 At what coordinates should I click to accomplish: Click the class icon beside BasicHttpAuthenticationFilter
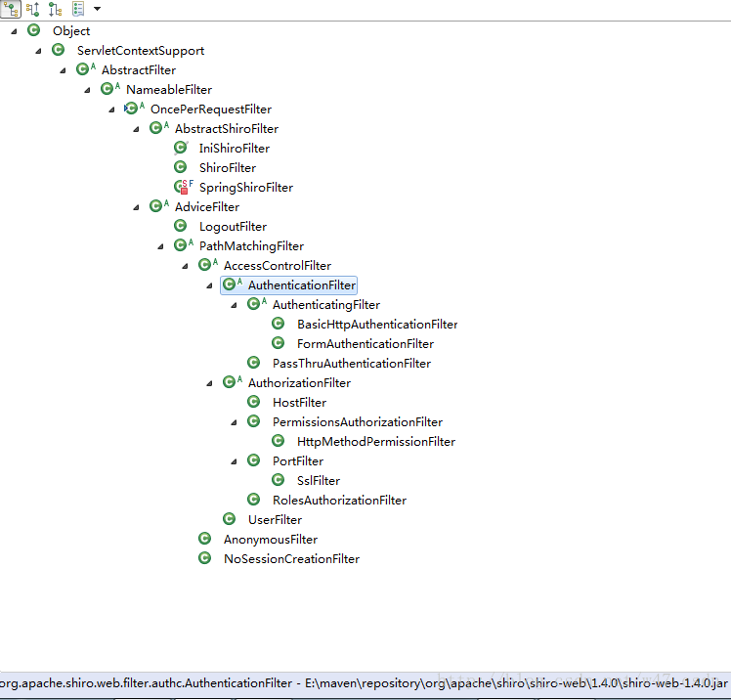click(x=279, y=324)
